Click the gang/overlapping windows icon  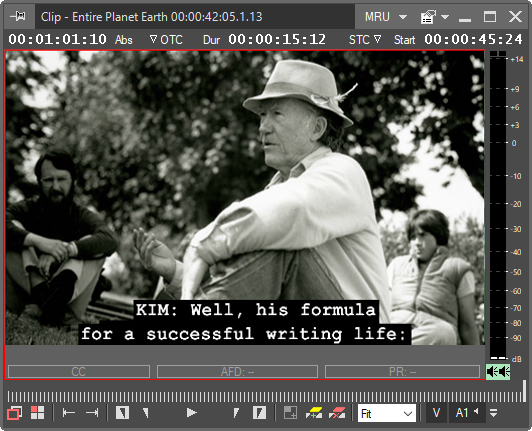click(x=15, y=413)
